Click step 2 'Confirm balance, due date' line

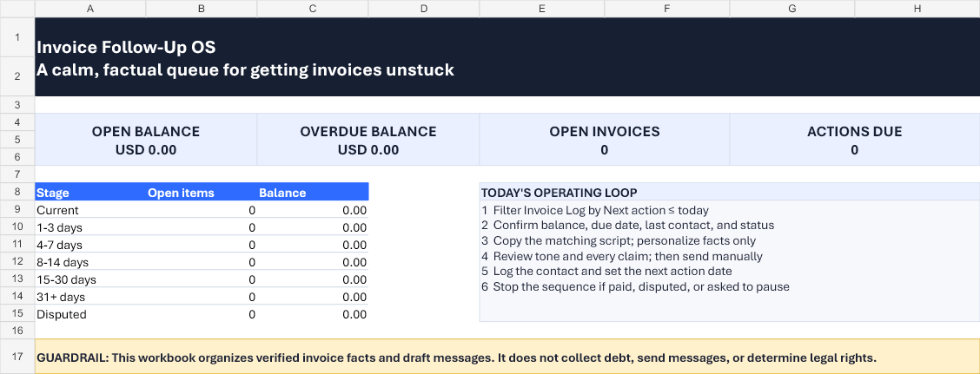pos(628,226)
